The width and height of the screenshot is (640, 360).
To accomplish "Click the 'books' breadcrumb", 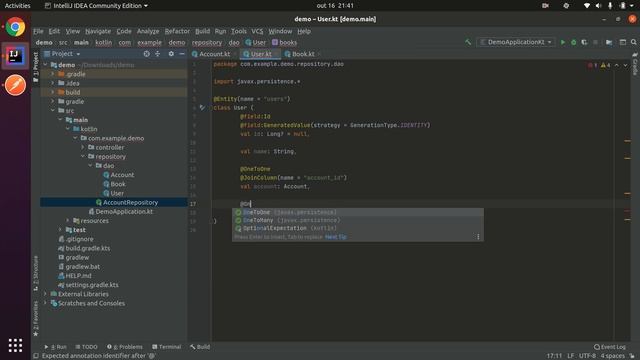I will (x=284, y=42).
